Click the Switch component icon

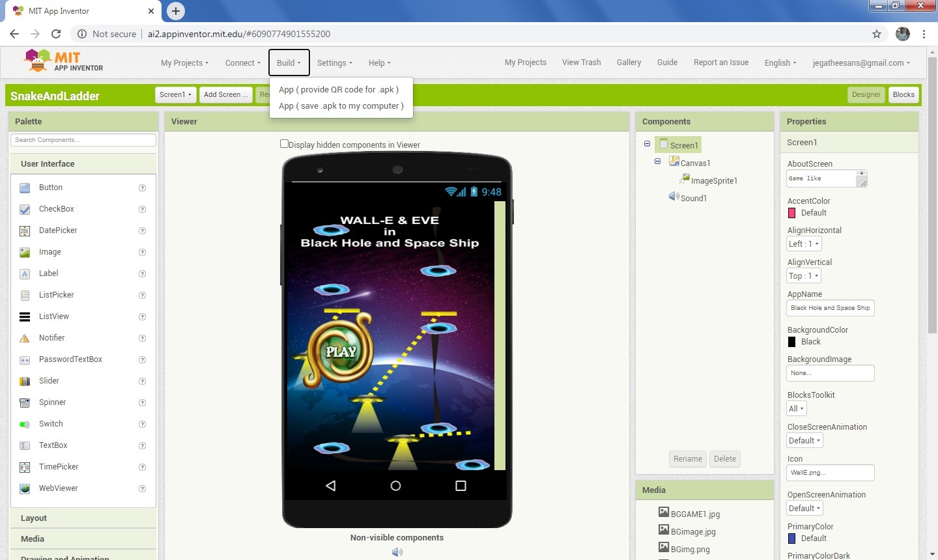(x=25, y=424)
